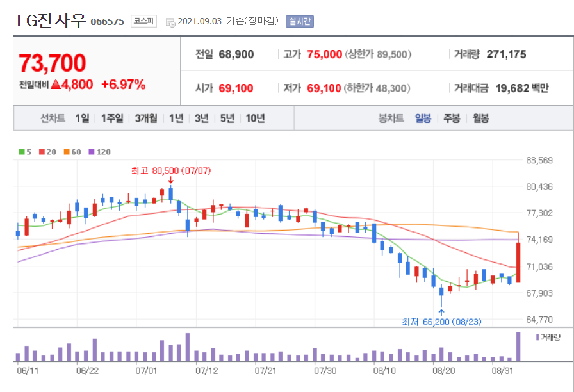574x392 pixels.
Task: Click the 최고 80,500 (07/07) annotation
Action: pyautogui.click(x=171, y=170)
